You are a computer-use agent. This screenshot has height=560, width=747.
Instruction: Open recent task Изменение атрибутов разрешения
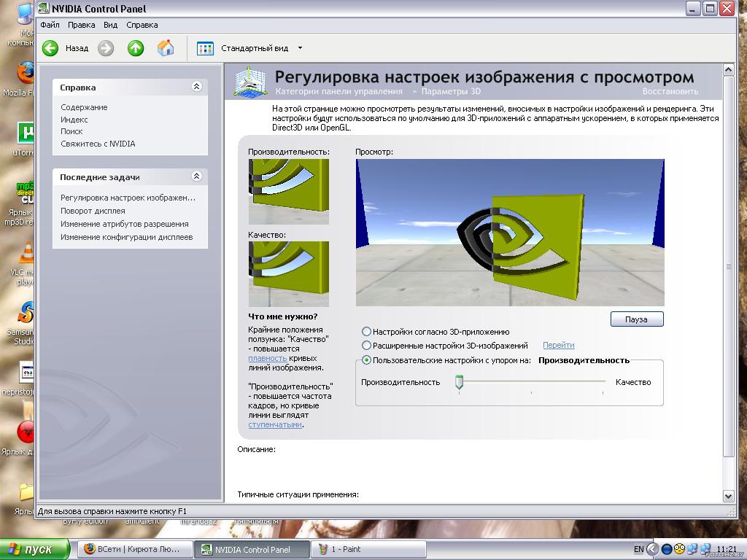click(x=124, y=224)
